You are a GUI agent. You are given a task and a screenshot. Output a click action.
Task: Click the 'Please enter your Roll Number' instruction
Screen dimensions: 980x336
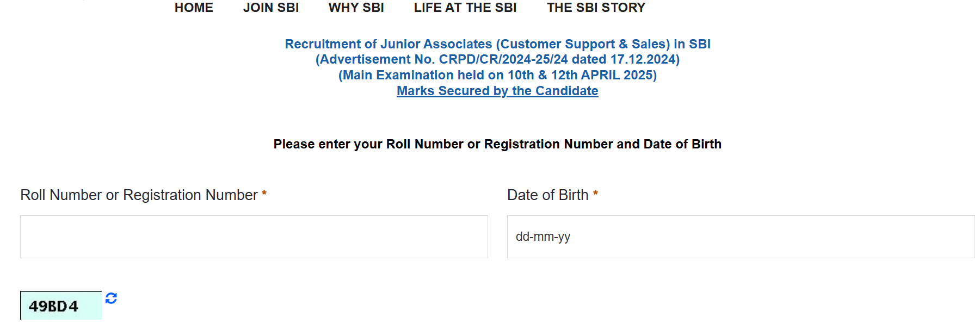pos(497,144)
